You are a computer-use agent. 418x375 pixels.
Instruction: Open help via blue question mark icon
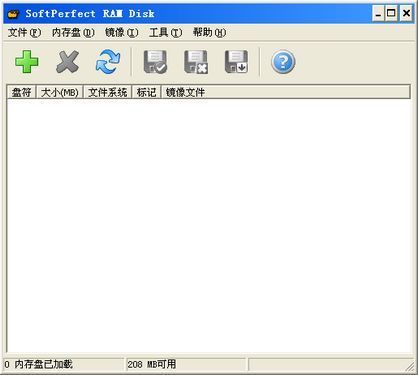tap(283, 62)
